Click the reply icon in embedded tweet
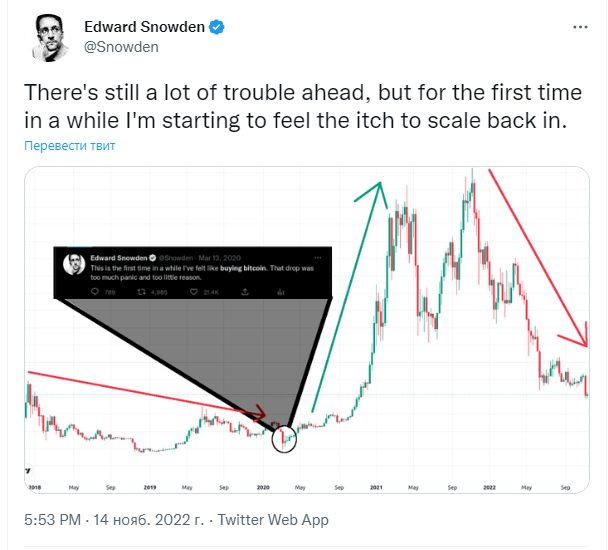The width and height of the screenshot is (608, 550). tap(95, 291)
